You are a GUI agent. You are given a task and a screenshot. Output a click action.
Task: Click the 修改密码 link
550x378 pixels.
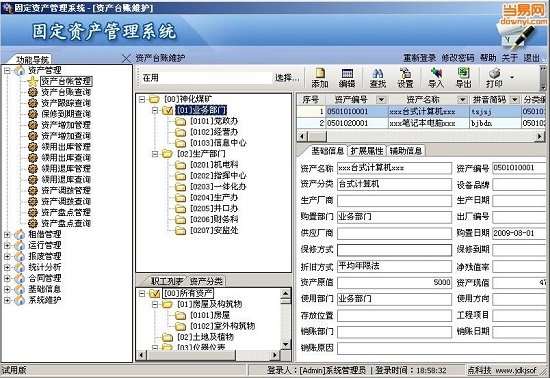tap(458, 58)
